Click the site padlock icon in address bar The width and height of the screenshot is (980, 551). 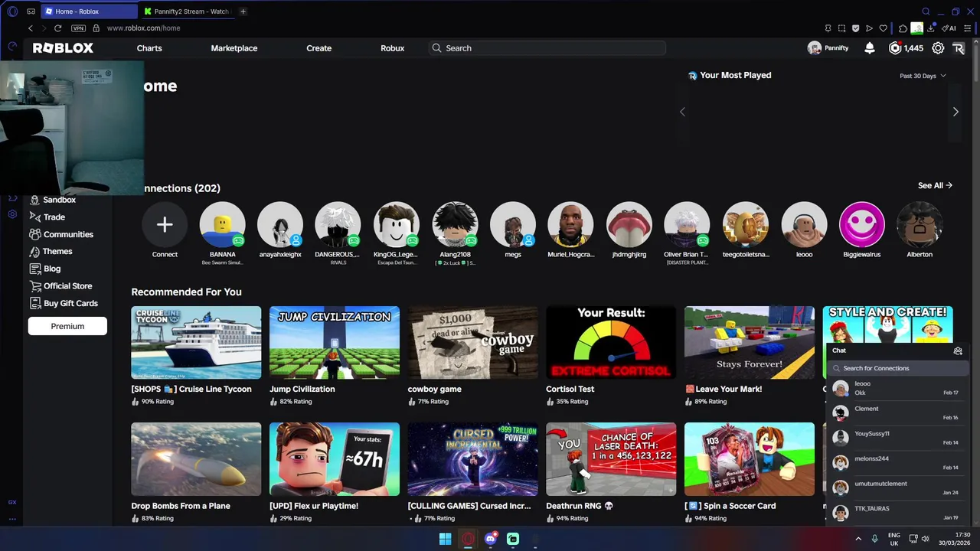click(96, 28)
